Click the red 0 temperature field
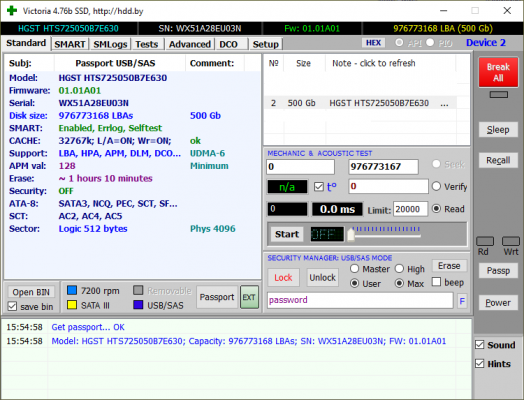The height and width of the screenshot is (400, 524). 388,186
